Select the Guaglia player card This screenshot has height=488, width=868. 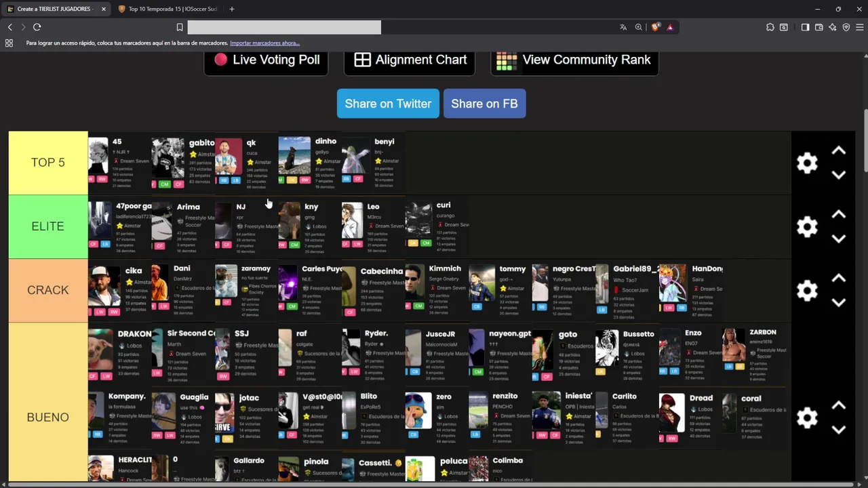tap(183, 418)
